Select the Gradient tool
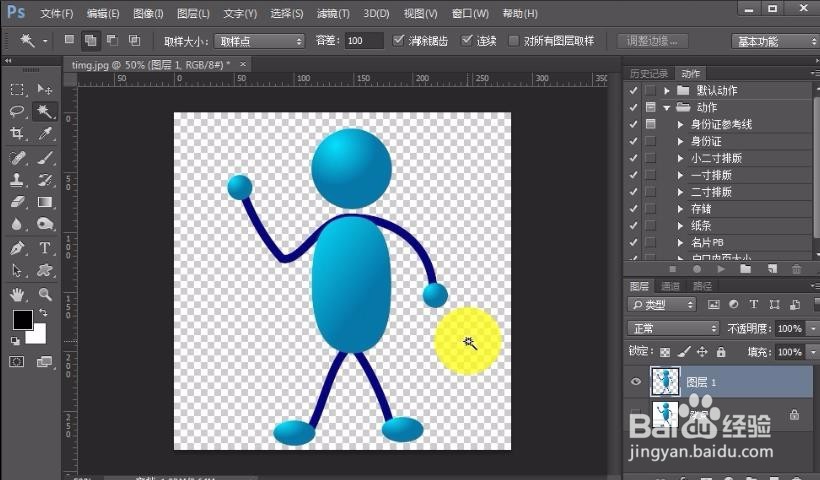The image size is (820, 480). [44, 202]
